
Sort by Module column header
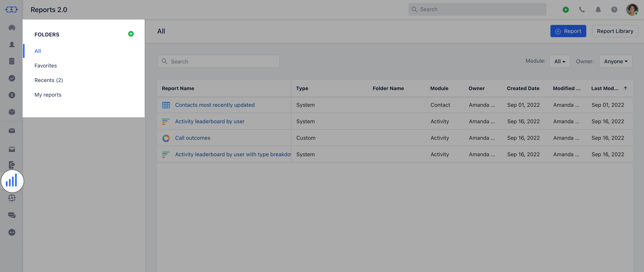(439, 88)
